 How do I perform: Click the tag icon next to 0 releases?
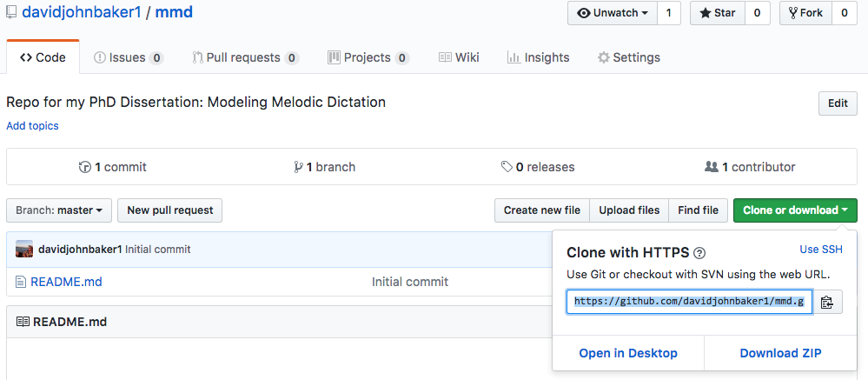[x=507, y=167]
